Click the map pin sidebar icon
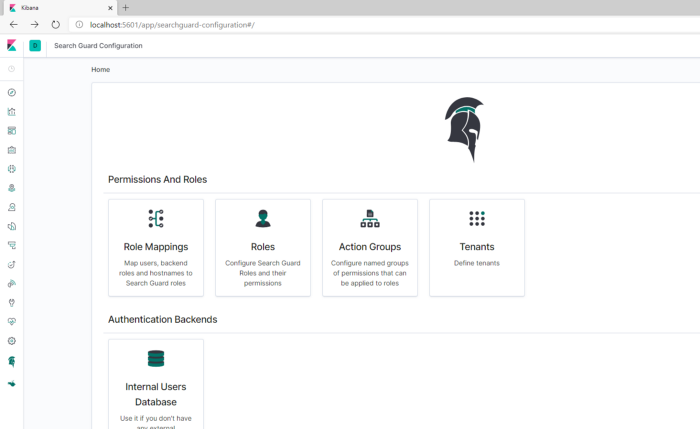 pyautogui.click(x=12, y=188)
